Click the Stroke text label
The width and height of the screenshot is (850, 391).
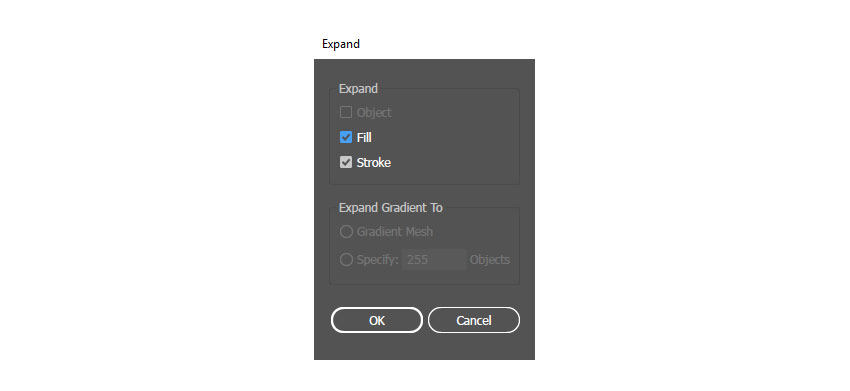tap(374, 163)
